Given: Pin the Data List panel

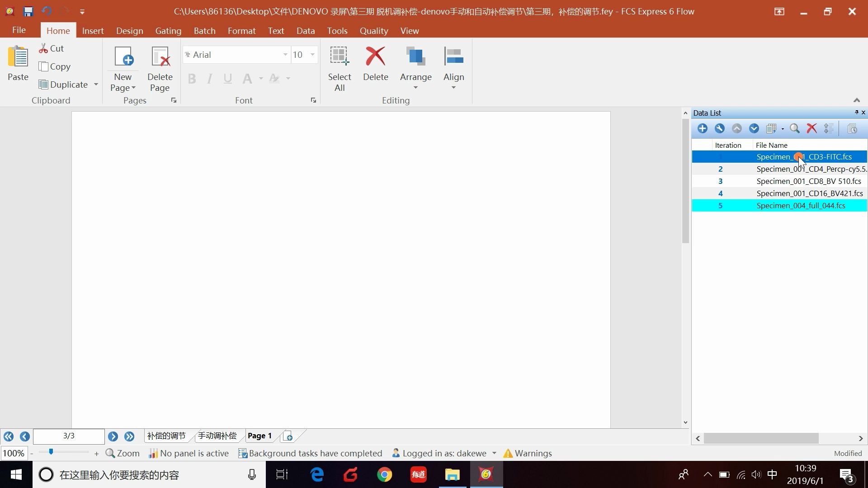Looking at the screenshot, I should point(856,113).
